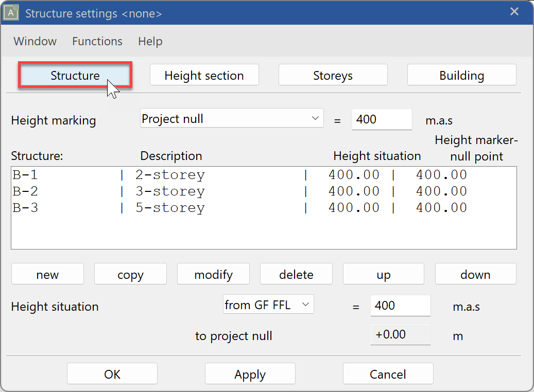
Task: Switch to the Storeys tab
Action: point(333,75)
